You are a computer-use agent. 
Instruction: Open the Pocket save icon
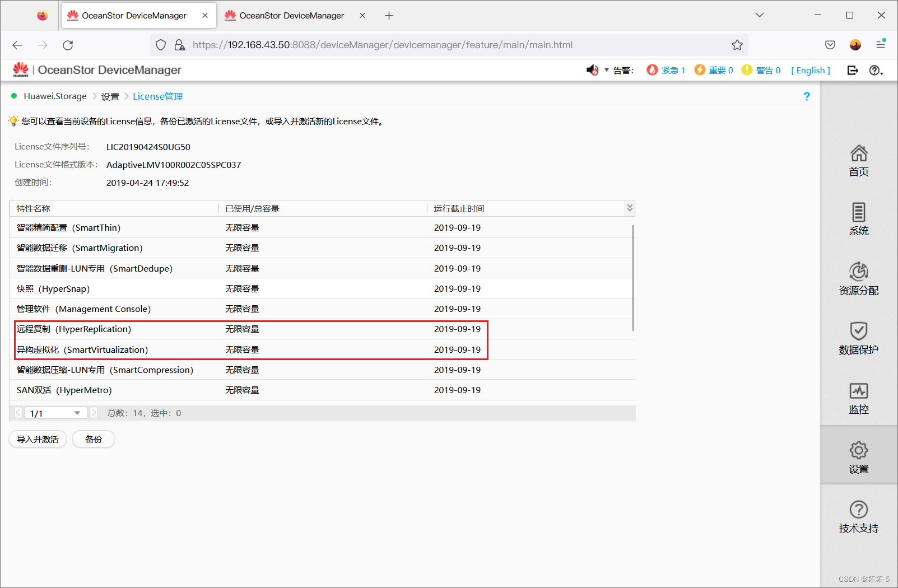(x=830, y=45)
